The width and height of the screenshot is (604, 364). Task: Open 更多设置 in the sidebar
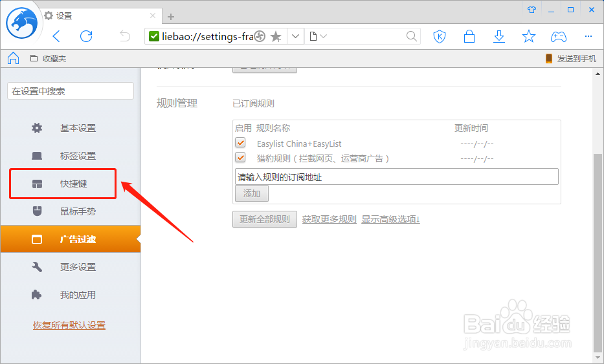click(71, 266)
